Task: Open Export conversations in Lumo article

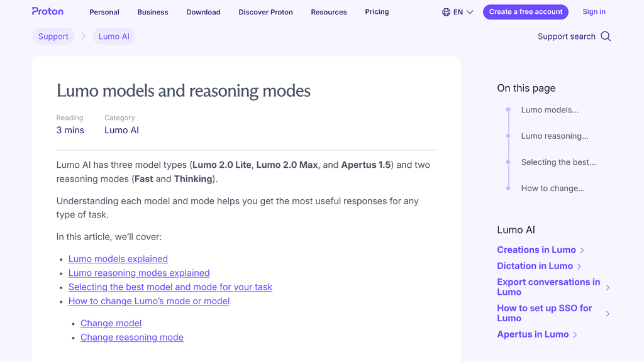Action: pyautogui.click(x=548, y=287)
